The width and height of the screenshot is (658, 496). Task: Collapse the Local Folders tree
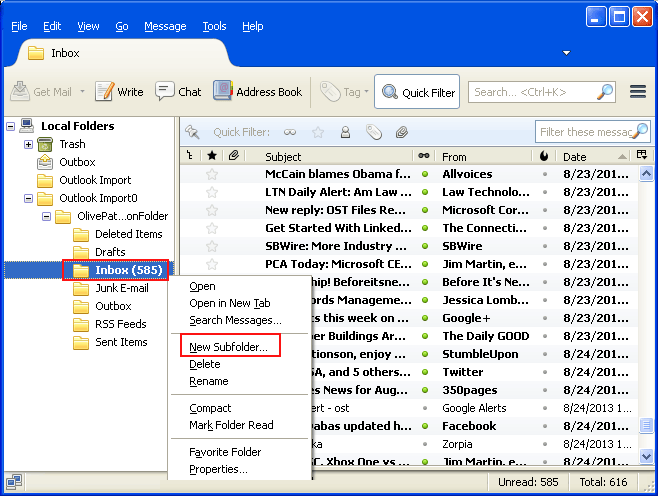click(10, 126)
